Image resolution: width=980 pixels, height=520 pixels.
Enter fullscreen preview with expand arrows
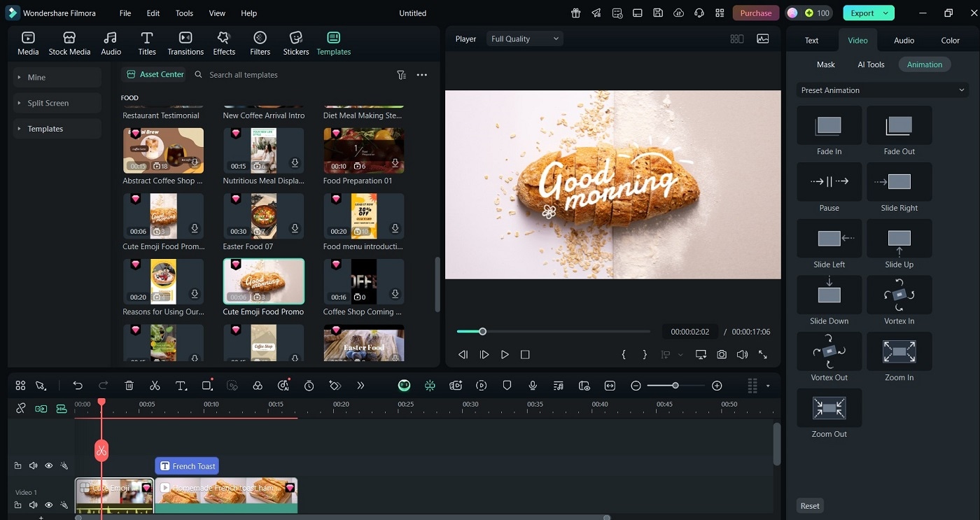pos(763,355)
